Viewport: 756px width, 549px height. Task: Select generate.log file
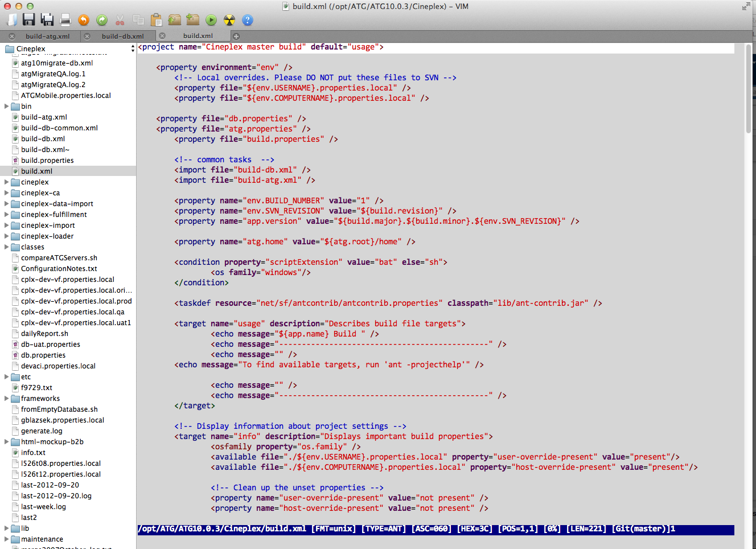click(x=42, y=431)
